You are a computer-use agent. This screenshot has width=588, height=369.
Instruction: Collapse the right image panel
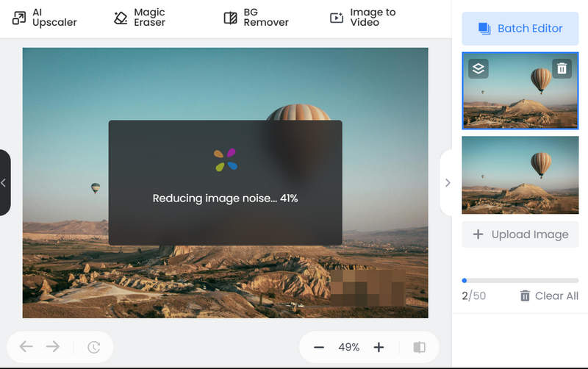(x=447, y=182)
